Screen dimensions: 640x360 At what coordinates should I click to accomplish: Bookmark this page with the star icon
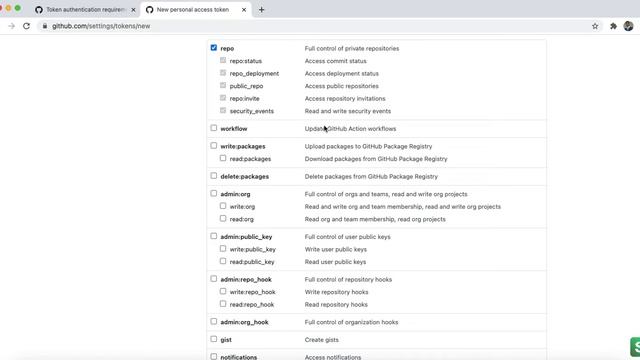[x=595, y=26]
